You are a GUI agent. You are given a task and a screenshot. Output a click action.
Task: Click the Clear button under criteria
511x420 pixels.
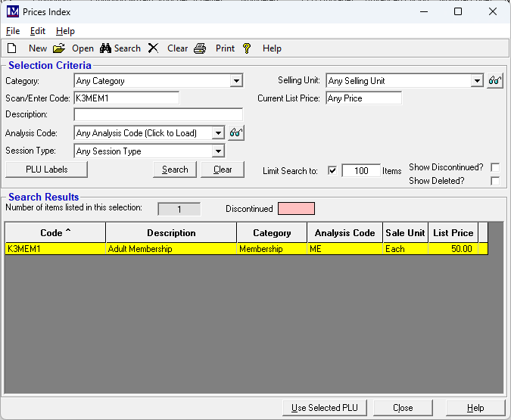(223, 170)
